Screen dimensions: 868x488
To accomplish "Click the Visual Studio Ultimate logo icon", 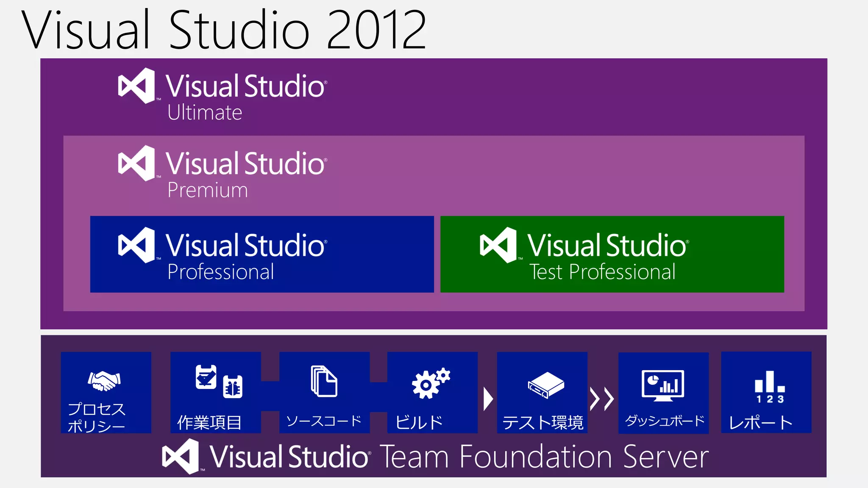I will [x=136, y=86].
